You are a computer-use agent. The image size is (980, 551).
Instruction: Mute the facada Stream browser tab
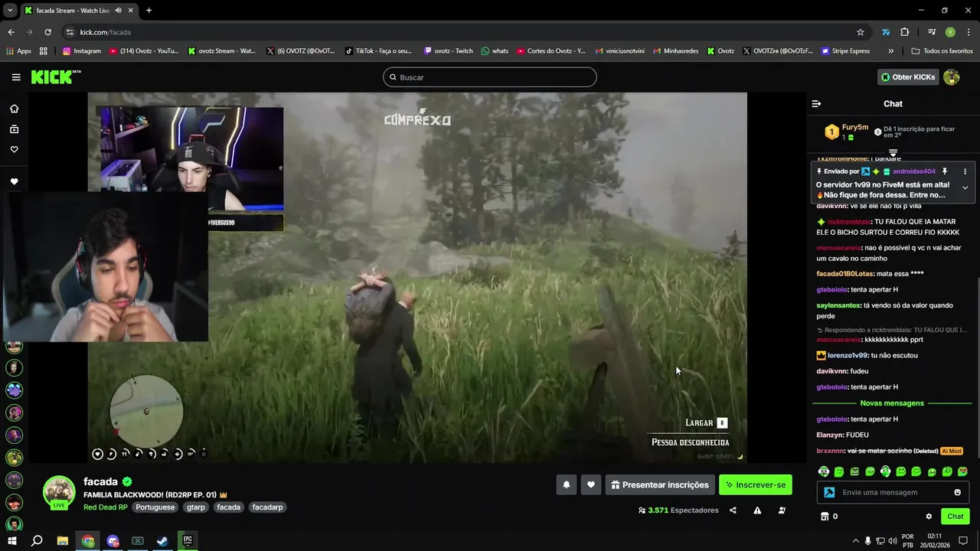118,10
